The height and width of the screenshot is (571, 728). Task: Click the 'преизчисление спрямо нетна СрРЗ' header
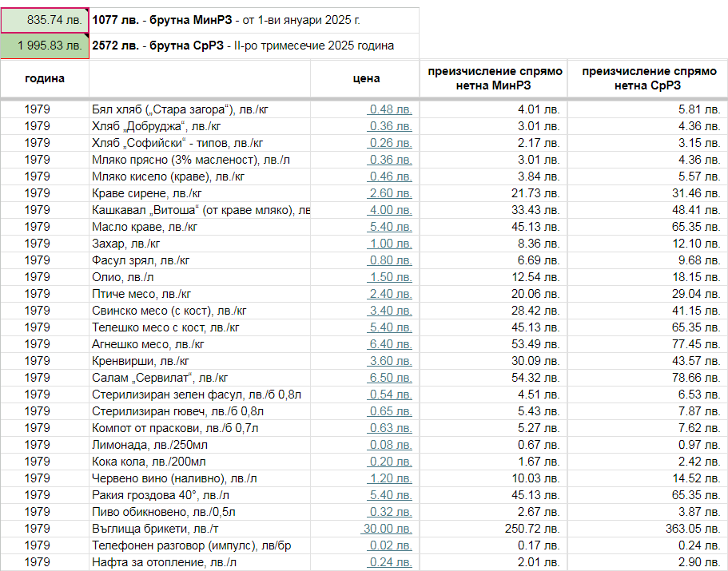(648, 78)
